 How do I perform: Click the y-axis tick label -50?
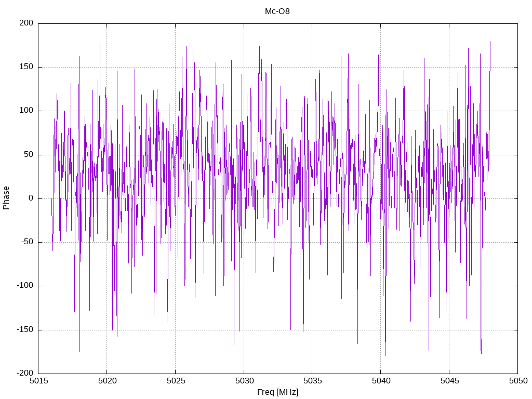27,242
